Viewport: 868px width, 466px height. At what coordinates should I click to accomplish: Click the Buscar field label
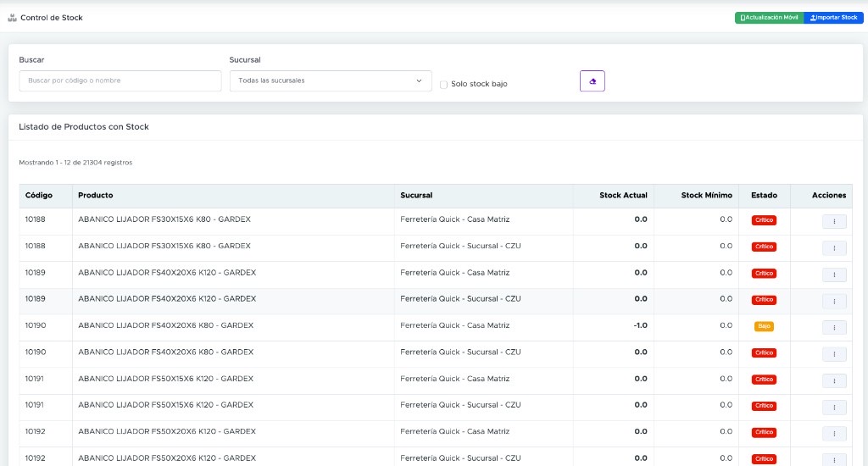coord(31,60)
